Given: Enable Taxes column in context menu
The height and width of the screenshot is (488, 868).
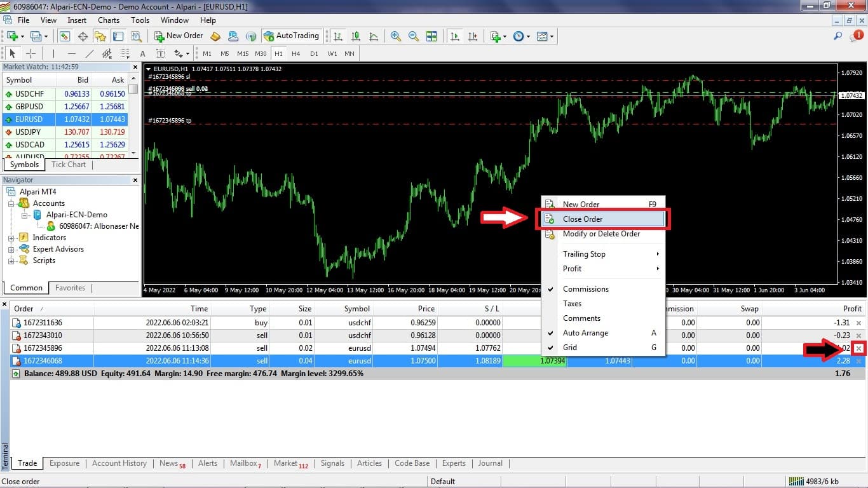Looking at the screenshot, I should [x=572, y=304].
